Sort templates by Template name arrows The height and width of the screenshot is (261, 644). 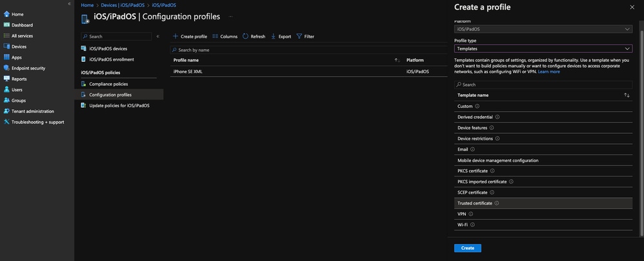pyautogui.click(x=627, y=96)
